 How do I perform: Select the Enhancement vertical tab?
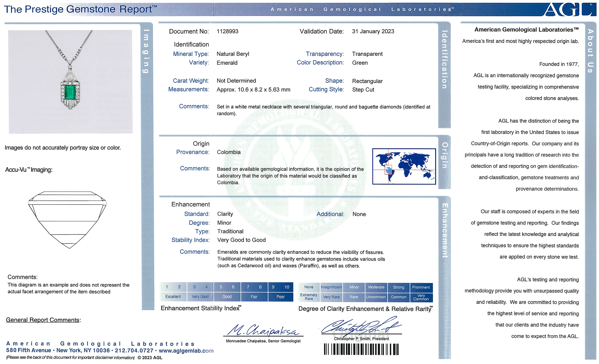click(x=445, y=231)
